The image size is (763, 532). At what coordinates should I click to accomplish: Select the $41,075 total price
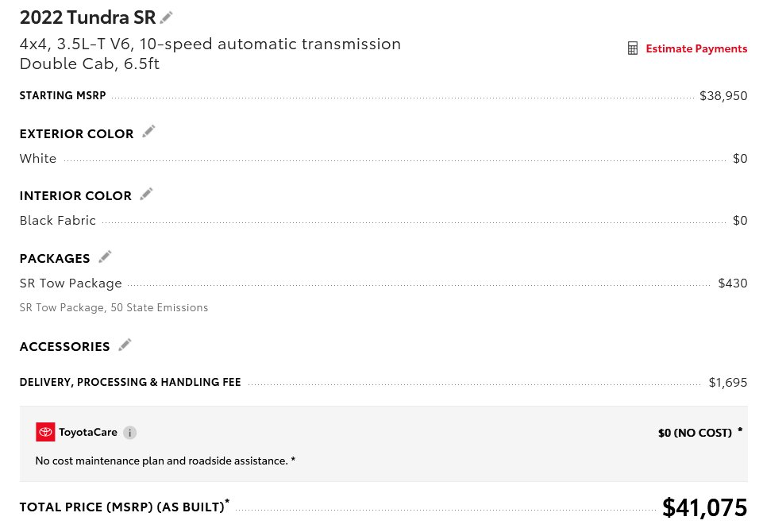click(x=704, y=507)
